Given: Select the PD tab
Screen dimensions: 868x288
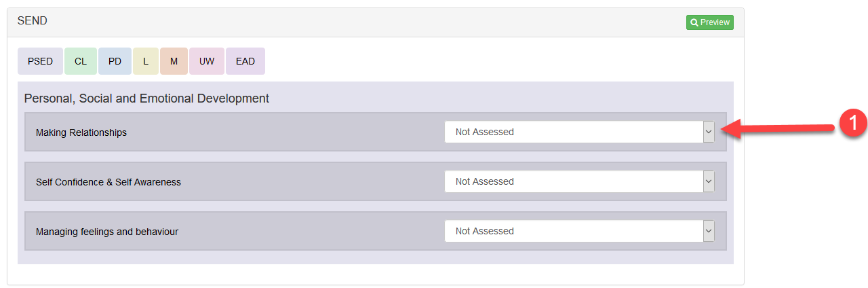Looking at the screenshot, I should [x=115, y=61].
